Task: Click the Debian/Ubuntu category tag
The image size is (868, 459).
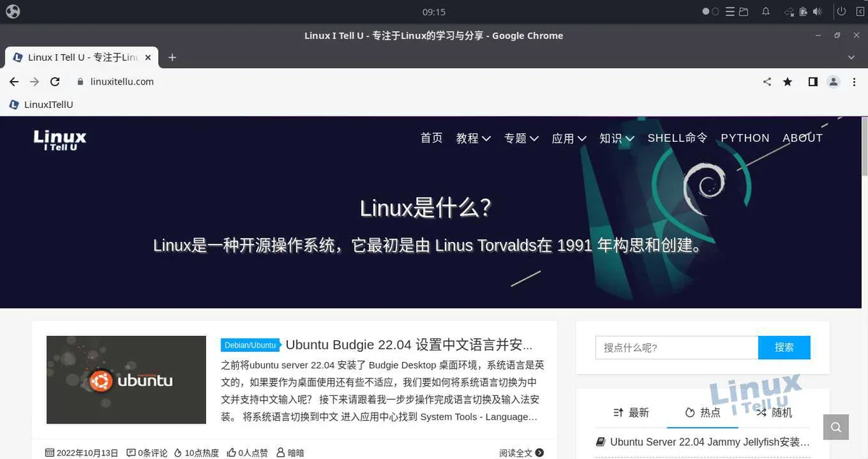Action: coord(250,345)
